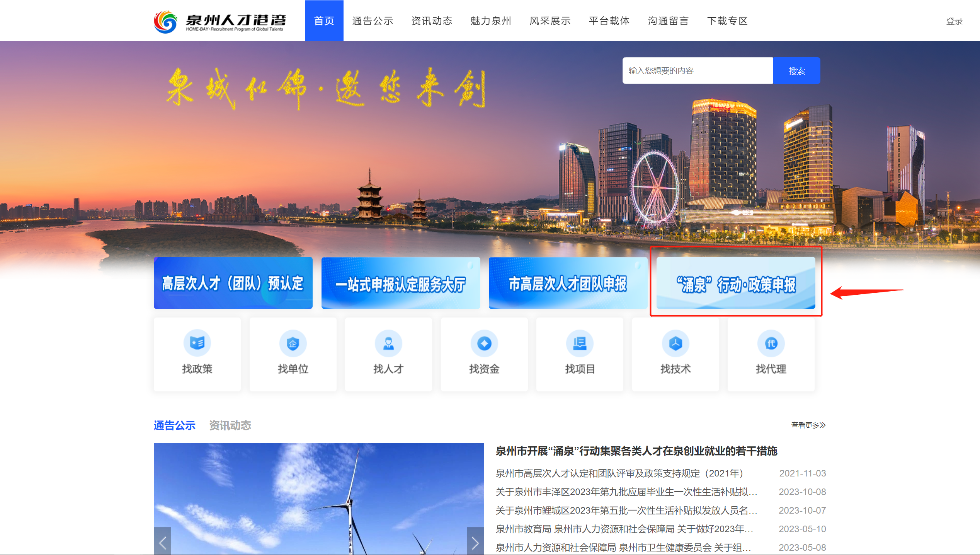
Task: Click the 找单位 shield icon
Action: 293,343
